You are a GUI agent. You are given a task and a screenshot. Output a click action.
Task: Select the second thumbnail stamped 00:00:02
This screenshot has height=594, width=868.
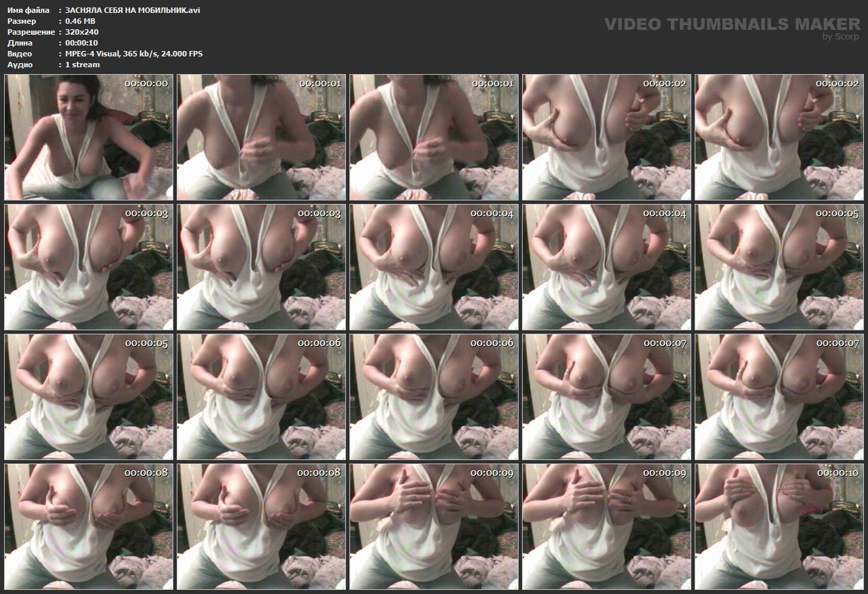click(x=780, y=137)
